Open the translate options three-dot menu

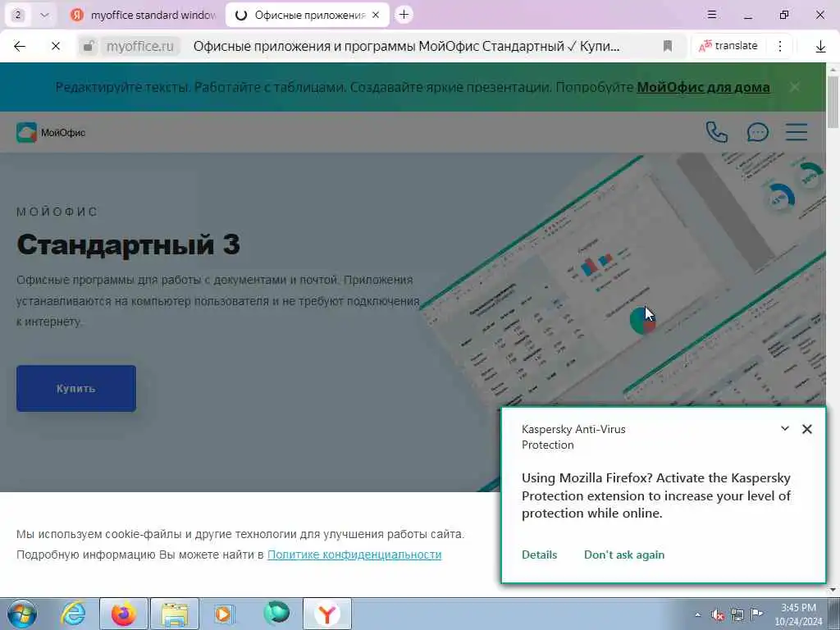pos(780,46)
